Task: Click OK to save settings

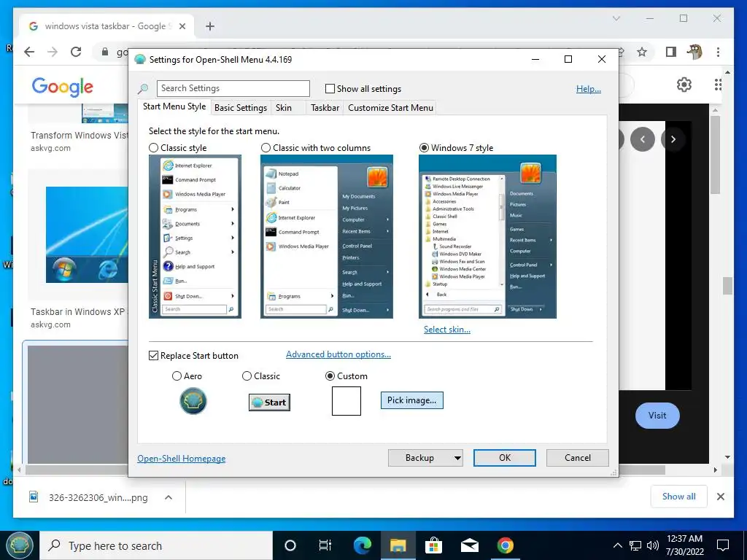Action: pyautogui.click(x=505, y=458)
